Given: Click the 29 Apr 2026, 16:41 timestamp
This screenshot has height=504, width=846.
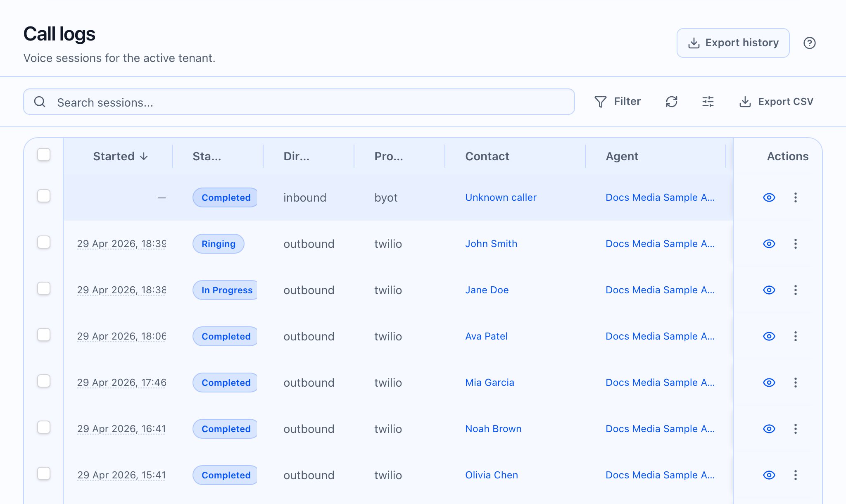Looking at the screenshot, I should (x=121, y=429).
